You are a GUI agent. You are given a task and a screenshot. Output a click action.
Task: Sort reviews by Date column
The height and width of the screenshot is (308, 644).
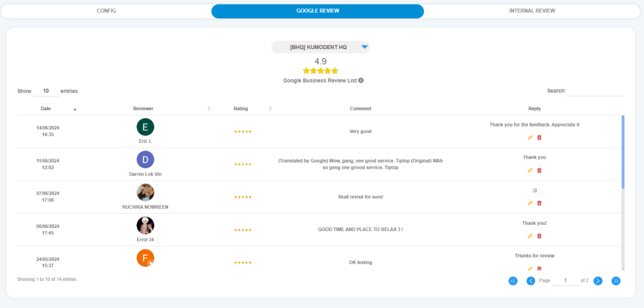tap(46, 108)
